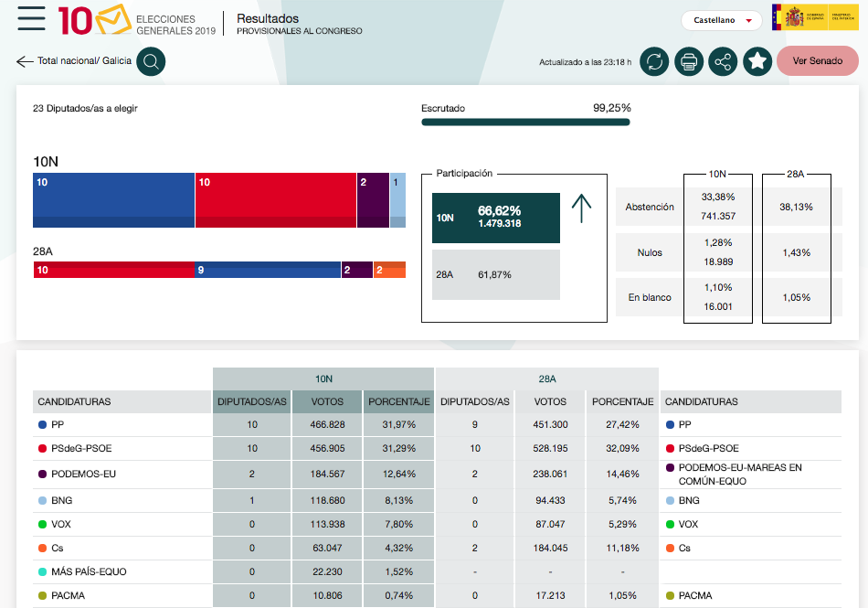
Task: Open the Castellano language selector
Action: 722,19
